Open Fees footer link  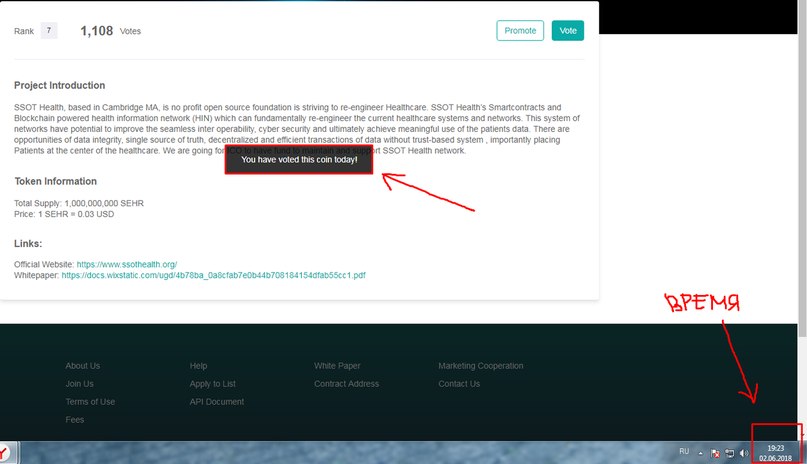pos(75,420)
